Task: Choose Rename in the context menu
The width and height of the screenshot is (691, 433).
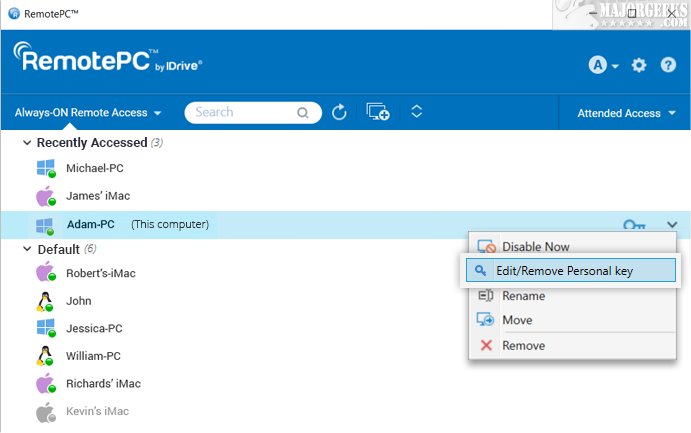Action: (x=572, y=296)
